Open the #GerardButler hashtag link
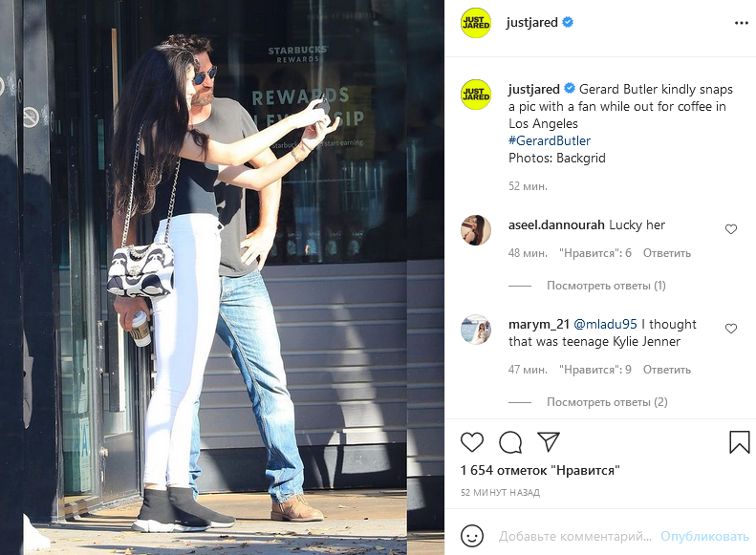Screen dimensions: 756x555 550,140
